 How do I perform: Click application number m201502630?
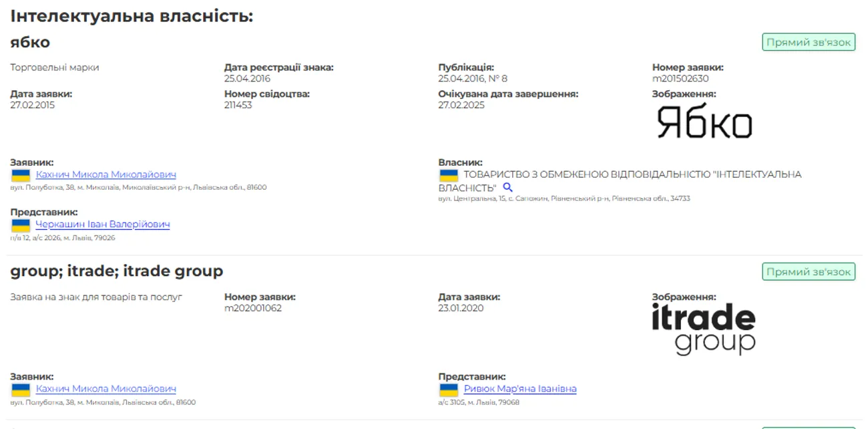pyautogui.click(x=680, y=79)
